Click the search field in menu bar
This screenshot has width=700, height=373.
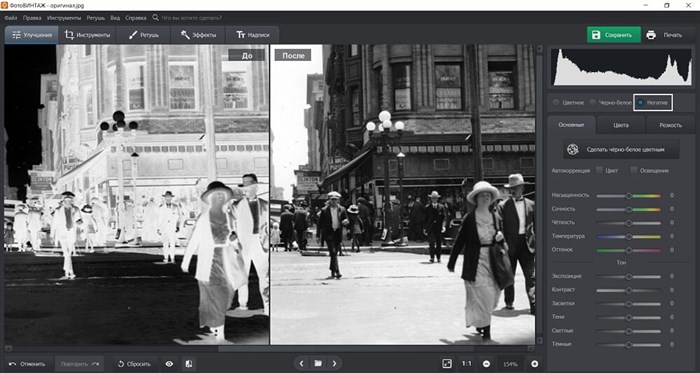click(x=192, y=18)
